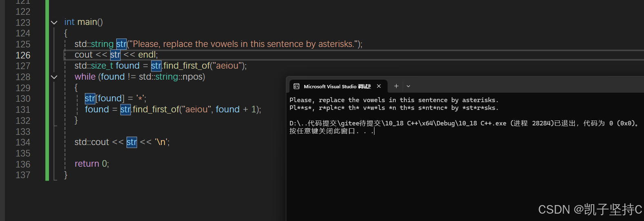Image resolution: width=644 pixels, height=221 pixels.
Task: Click the exit code message in the console
Action: click(x=464, y=123)
